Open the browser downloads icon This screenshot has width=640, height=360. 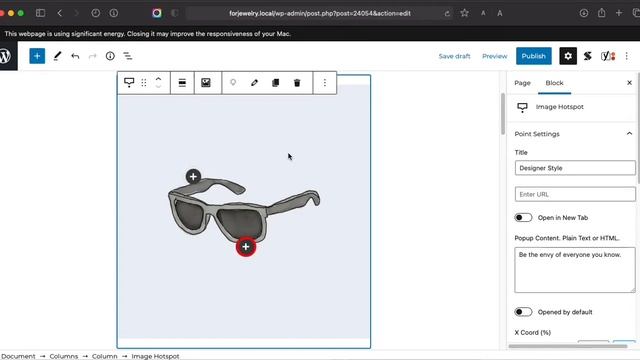click(584, 13)
